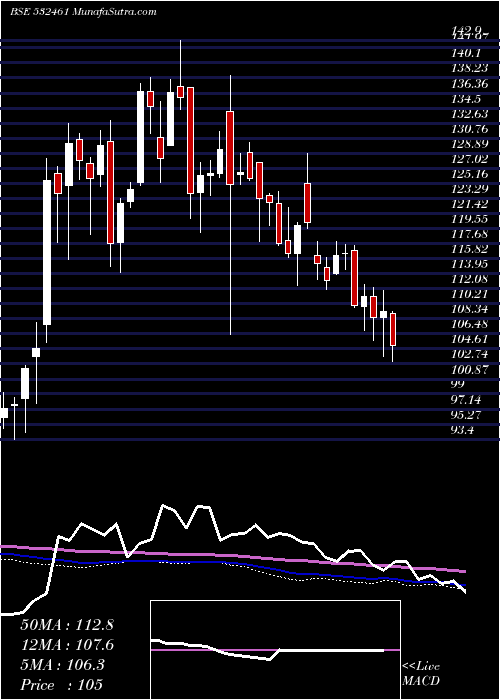This screenshot has height=700, width=500.
Task: Click the 138.23 price axis label
Action: click(468, 69)
